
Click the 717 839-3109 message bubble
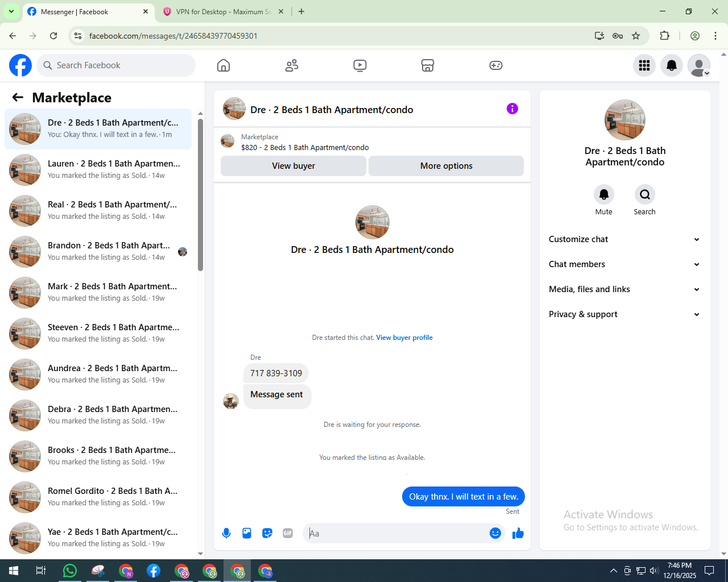(x=276, y=373)
